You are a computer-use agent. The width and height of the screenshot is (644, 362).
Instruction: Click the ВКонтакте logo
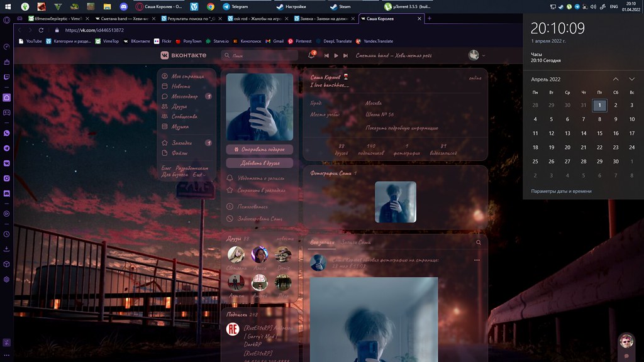pos(183,55)
